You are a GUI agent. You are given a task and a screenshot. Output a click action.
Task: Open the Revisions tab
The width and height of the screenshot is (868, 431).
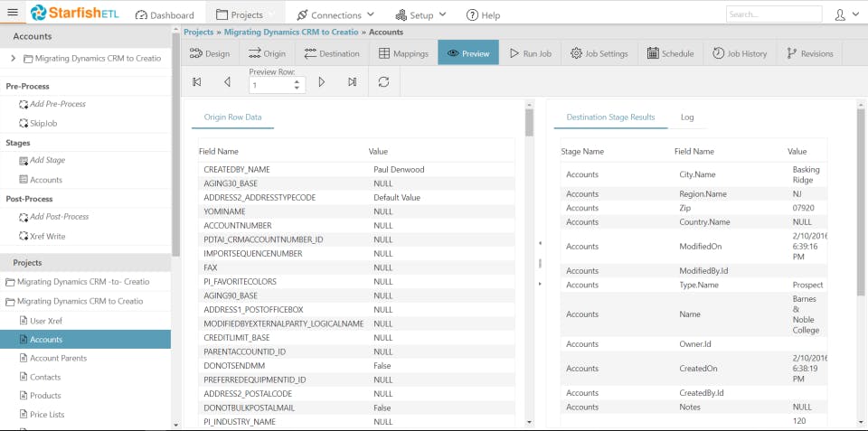tap(809, 53)
